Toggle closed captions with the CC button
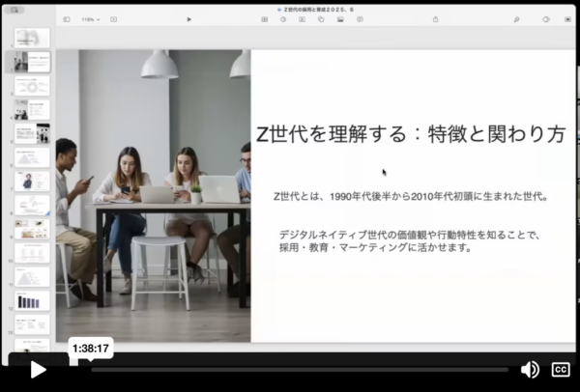The width and height of the screenshot is (580, 392). (x=560, y=369)
